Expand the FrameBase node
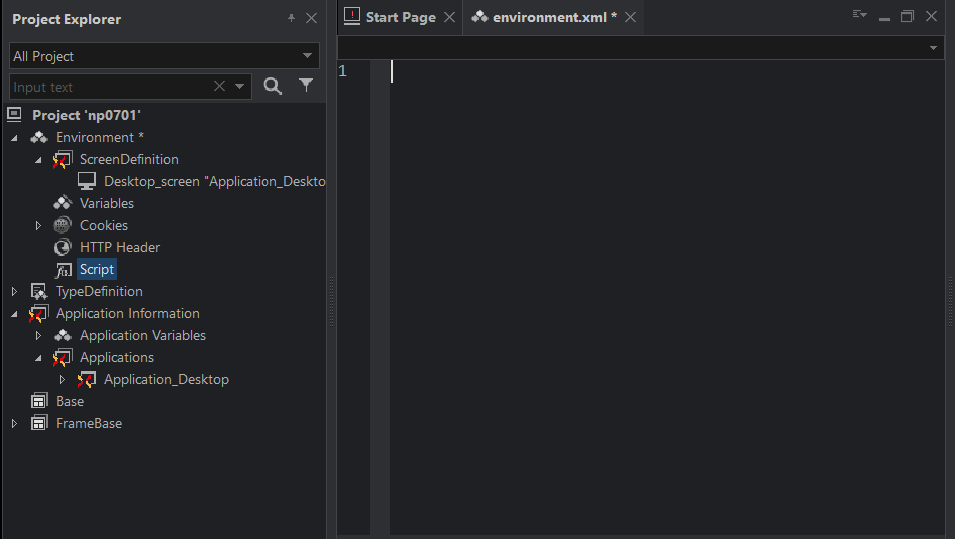Image resolution: width=955 pixels, height=539 pixels. click(14, 423)
